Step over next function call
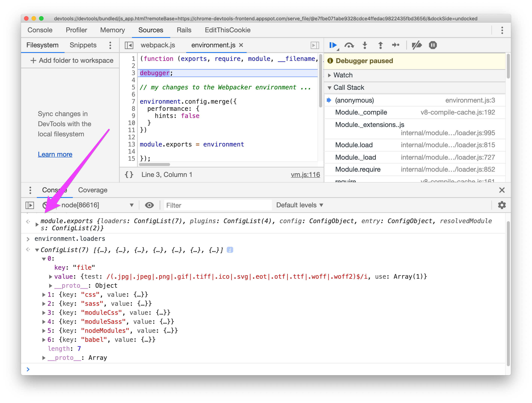Image resolution: width=532 pixels, height=403 pixels. click(x=349, y=45)
